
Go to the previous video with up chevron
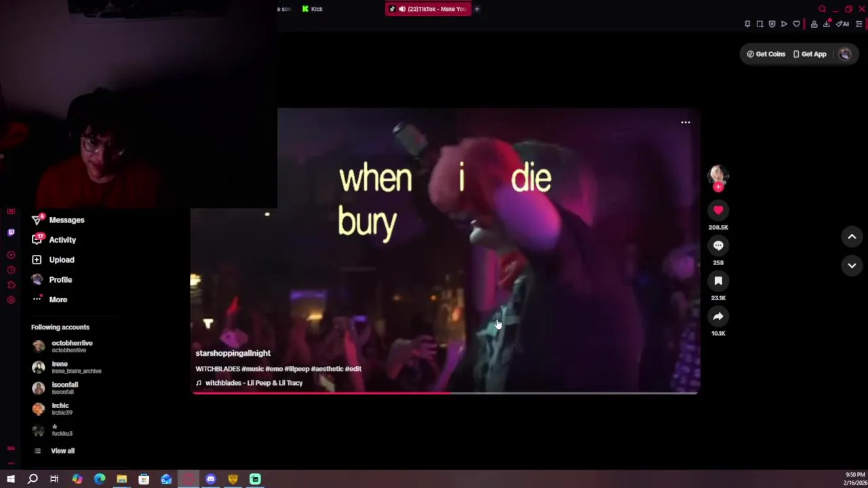(x=852, y=237)
